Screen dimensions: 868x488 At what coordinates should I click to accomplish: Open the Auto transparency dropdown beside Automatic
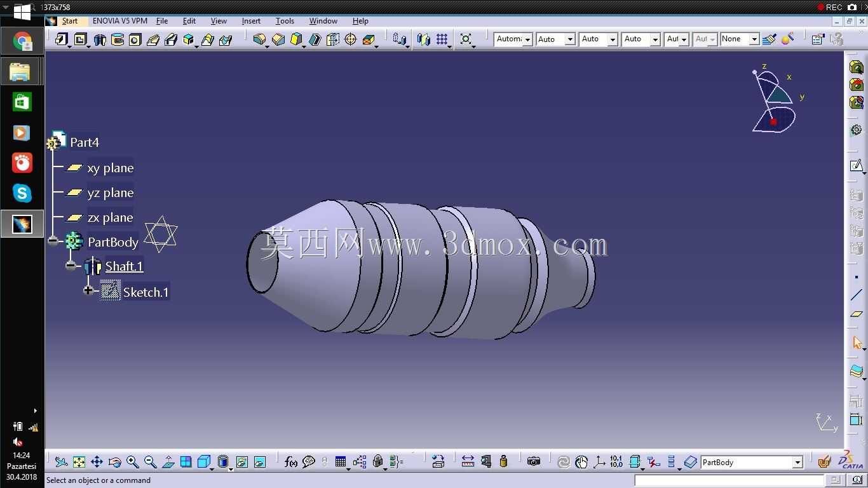pos(570,39)
